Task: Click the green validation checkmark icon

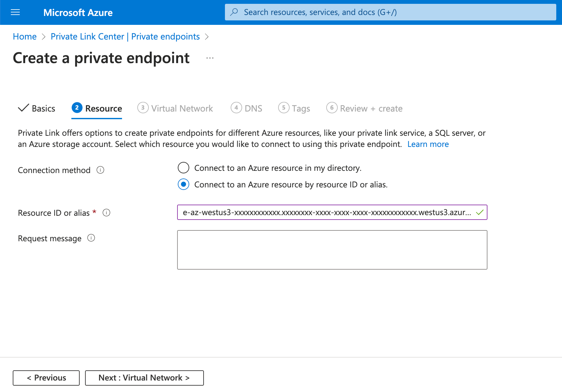Action: click(479, 212)
